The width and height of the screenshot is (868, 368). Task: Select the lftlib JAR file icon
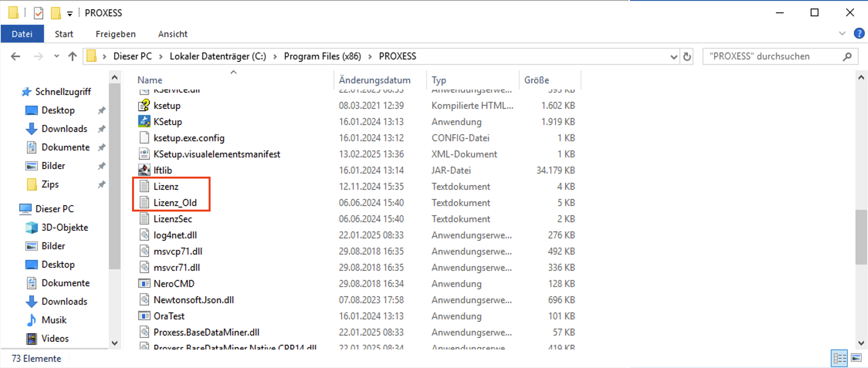click(144, 170)
